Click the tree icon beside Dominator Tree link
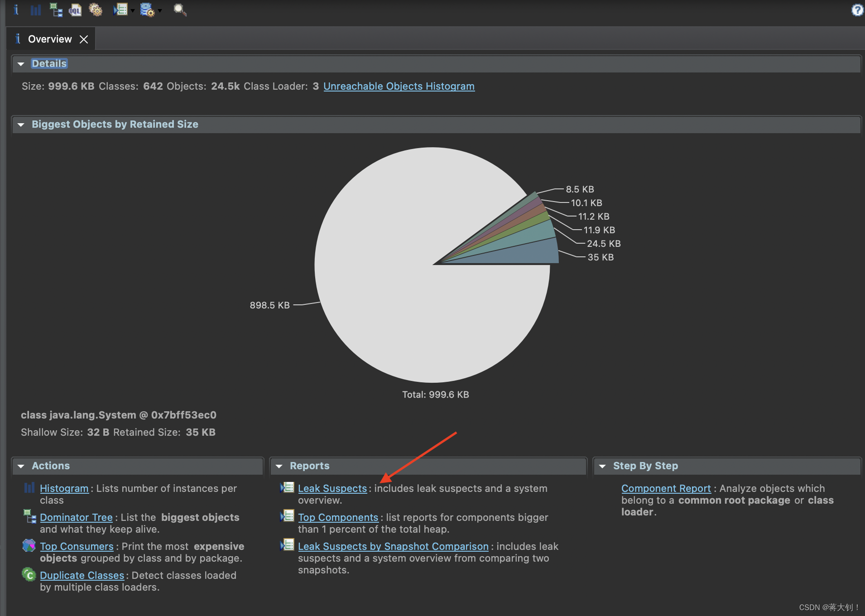The image size is (865, 616). point(29,516)
